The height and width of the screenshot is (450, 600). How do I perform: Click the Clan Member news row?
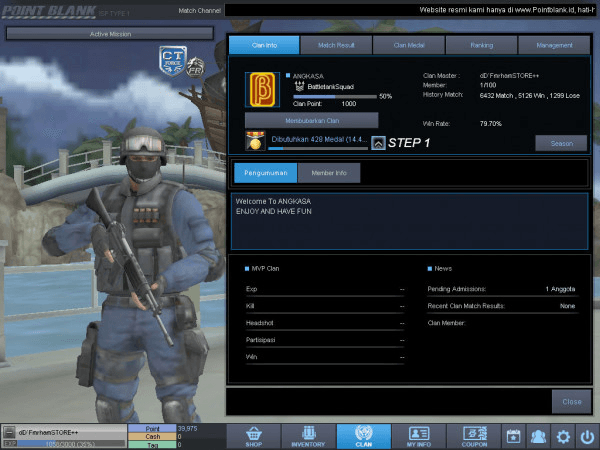point(501,323)
